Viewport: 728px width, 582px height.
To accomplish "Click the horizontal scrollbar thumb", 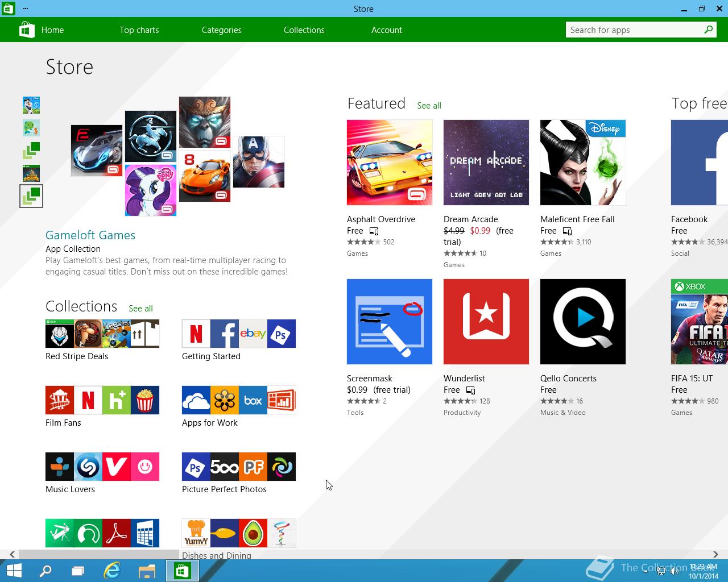I will (99, 554).
